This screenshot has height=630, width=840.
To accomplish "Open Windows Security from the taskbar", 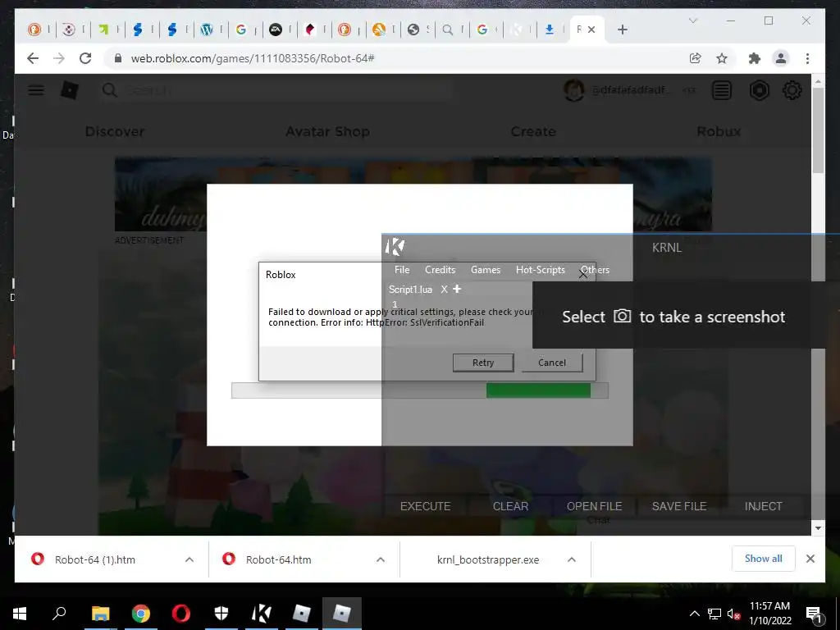I will tap(221, 613).
